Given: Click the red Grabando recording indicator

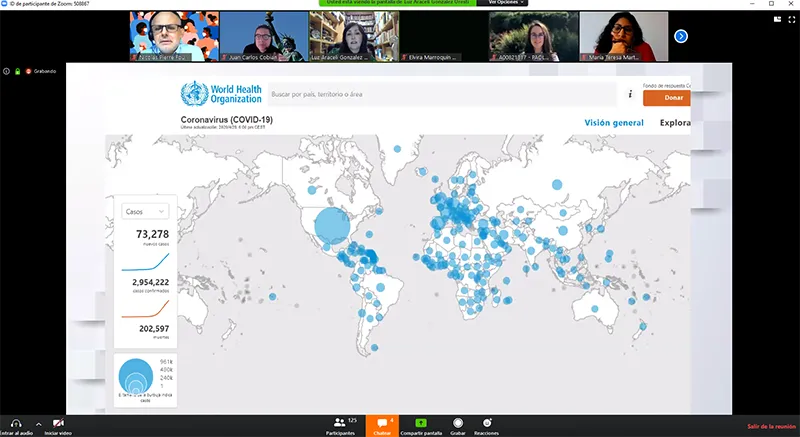Looking at the screenshot, I should coord(41,71).
